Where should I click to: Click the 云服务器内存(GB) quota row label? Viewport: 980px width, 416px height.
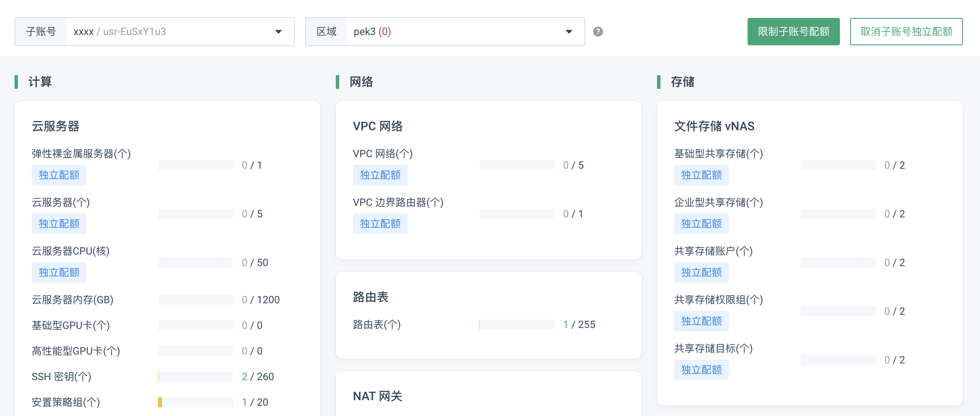tap(73, 300)
